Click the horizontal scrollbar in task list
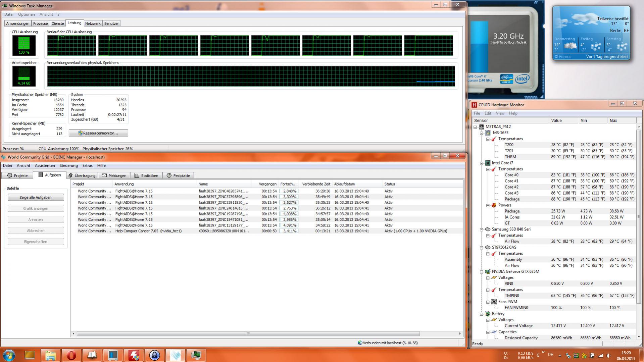The width and height of the screenshot is (644, 362). pyautogui.click(x=248, y=333)
